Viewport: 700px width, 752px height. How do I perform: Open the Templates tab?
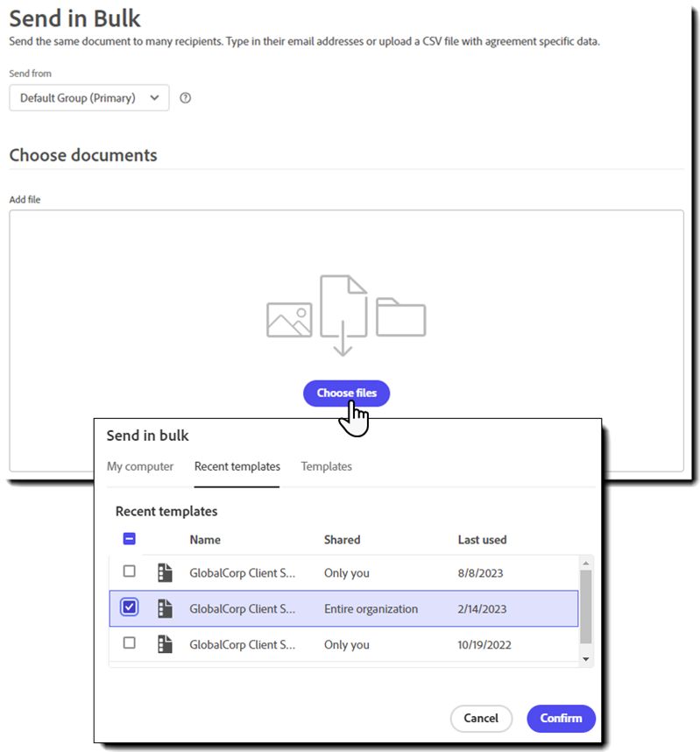point(326,466)
